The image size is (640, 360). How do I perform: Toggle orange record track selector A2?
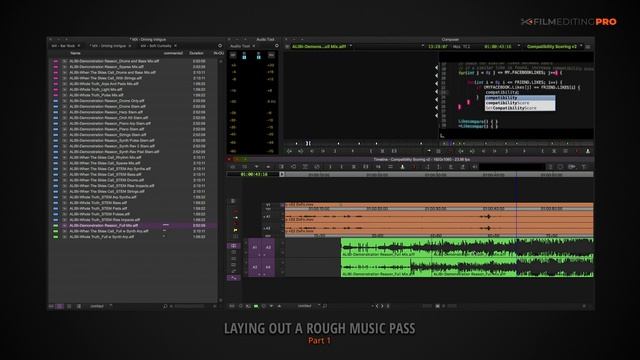[267, 228]
